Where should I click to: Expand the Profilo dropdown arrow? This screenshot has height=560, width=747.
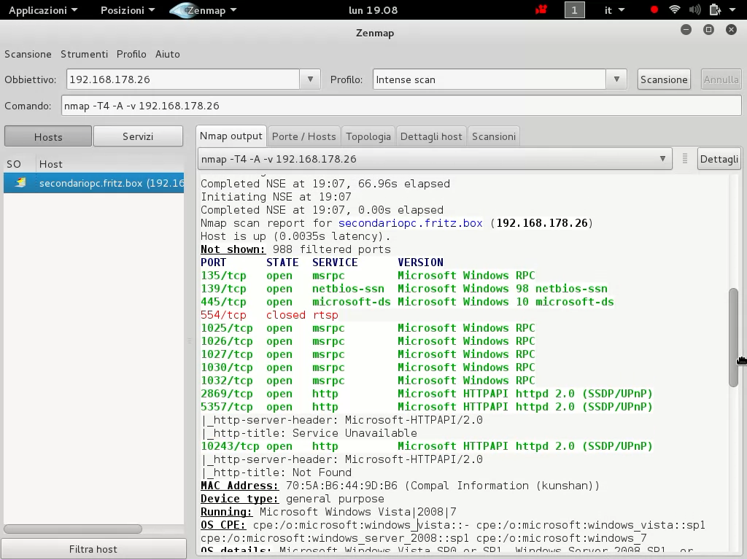pos(616,79)
